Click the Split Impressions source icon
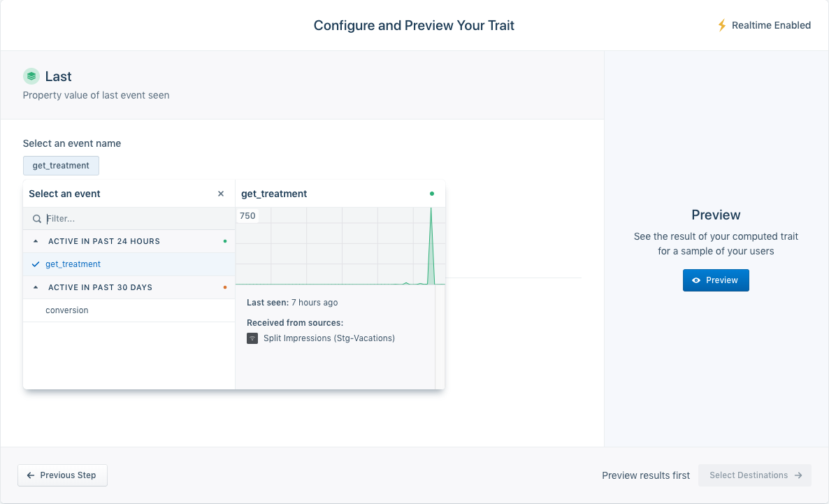 click(252, 338)
